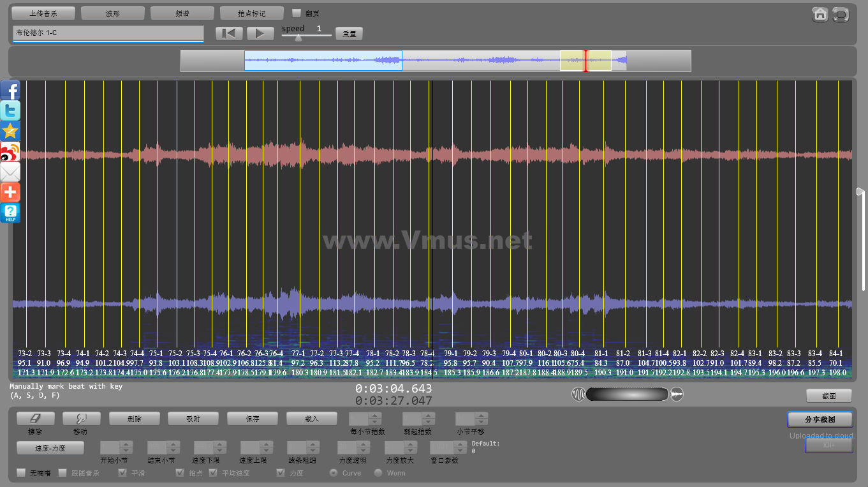Click the Facebook share icon
The image size is (868, 487).
[x=10, y=91]
